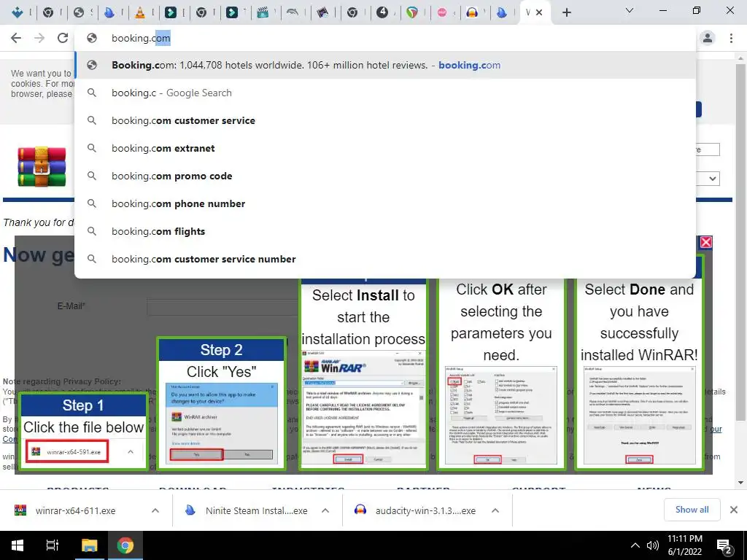Choose suggestion 'booking.com promo code'
747x560 pixels.
tap(385, 176)
